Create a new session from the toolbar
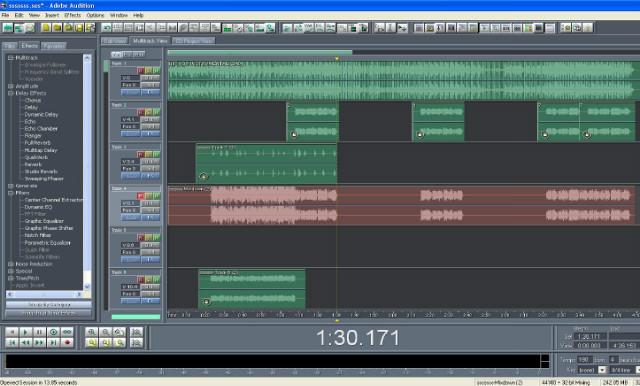Viewport: 640px width, 386px height. 46,28
